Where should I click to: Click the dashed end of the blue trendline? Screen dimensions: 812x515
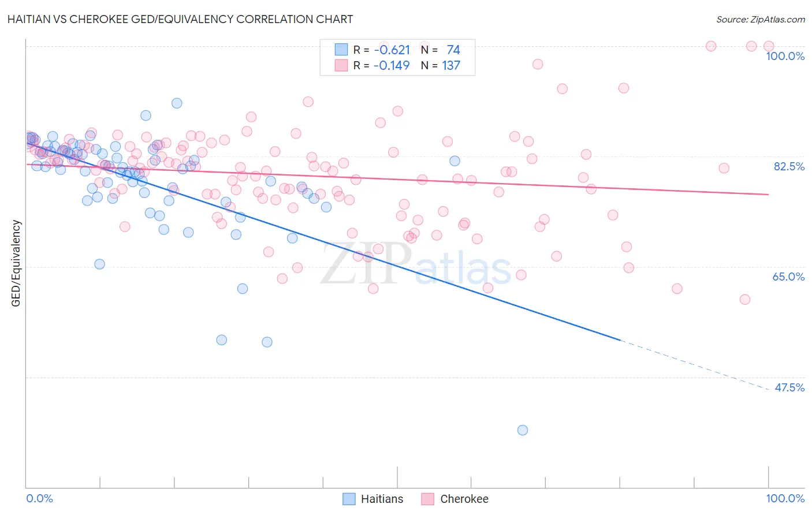[695, 365]
